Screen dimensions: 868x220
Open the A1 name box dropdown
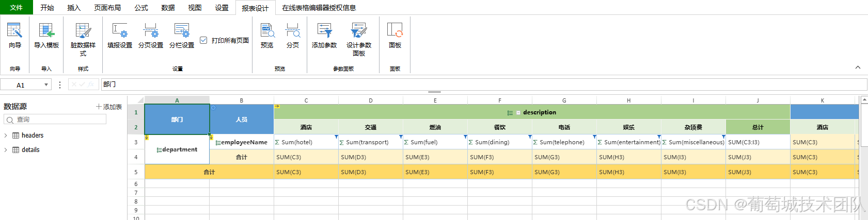tap(46, 85)
